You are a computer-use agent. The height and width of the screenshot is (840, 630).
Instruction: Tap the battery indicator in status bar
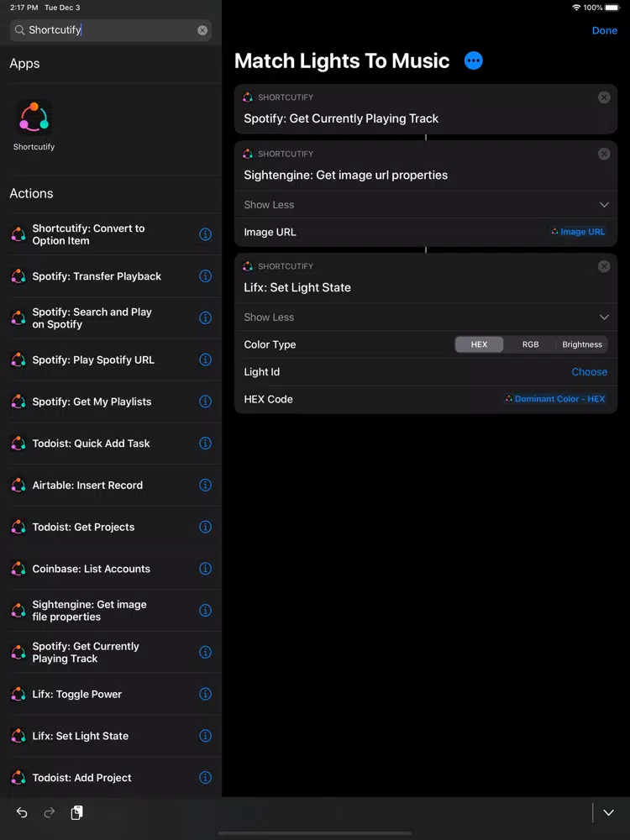[x=612, y=8]
